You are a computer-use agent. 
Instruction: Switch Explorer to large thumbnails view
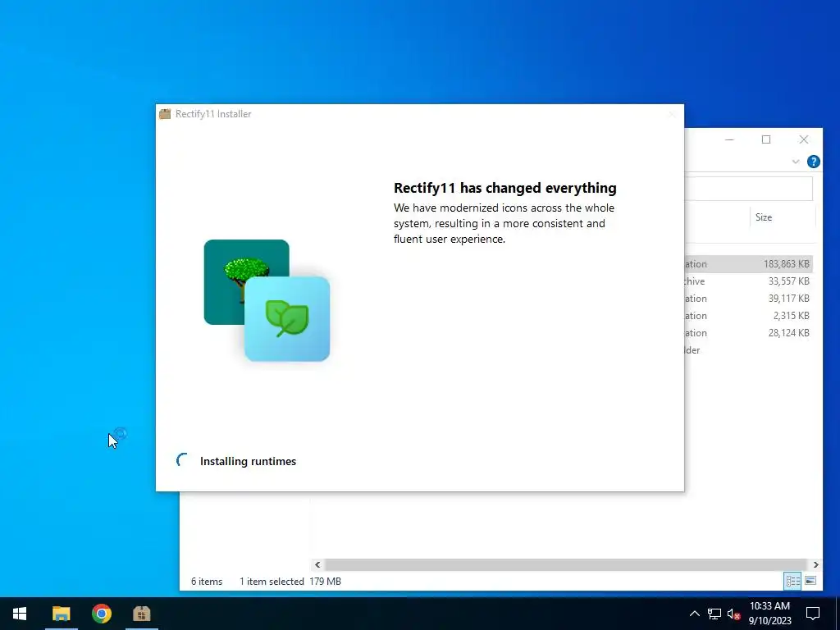810,581
